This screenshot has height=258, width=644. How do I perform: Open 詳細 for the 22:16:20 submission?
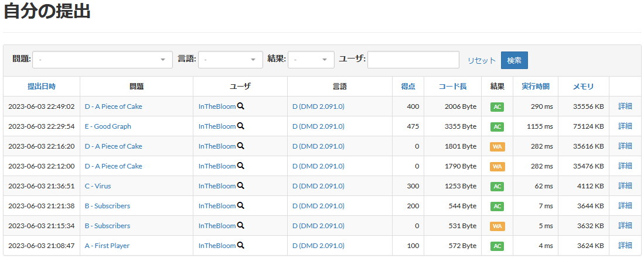625,146
